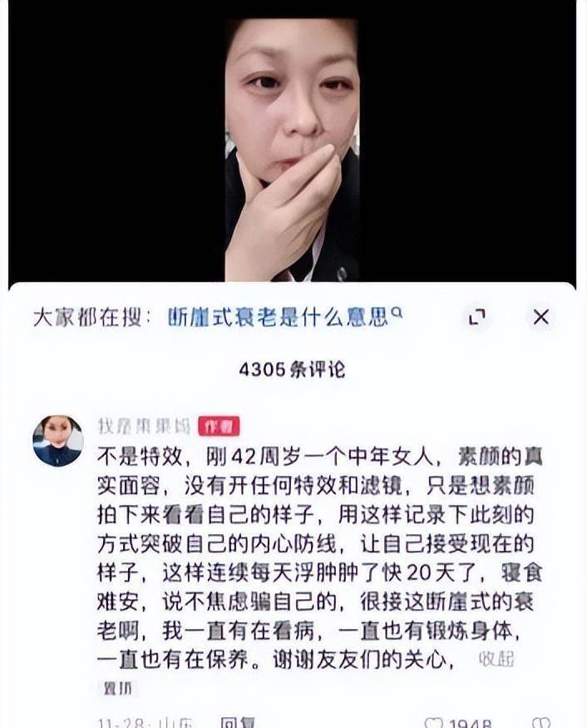This screenshot has height=728, width=587.
Task: Expand comments panel to full screen
Action: click(476, 318)
